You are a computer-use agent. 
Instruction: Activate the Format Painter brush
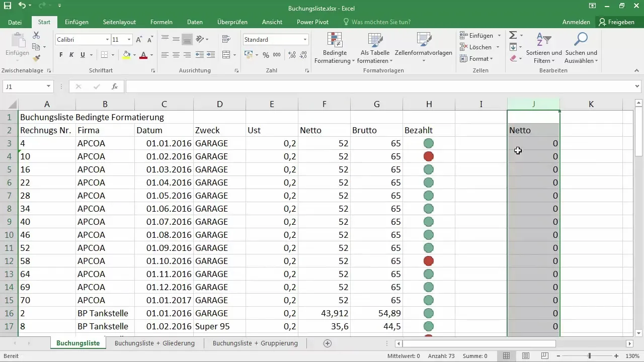(36, 58)
